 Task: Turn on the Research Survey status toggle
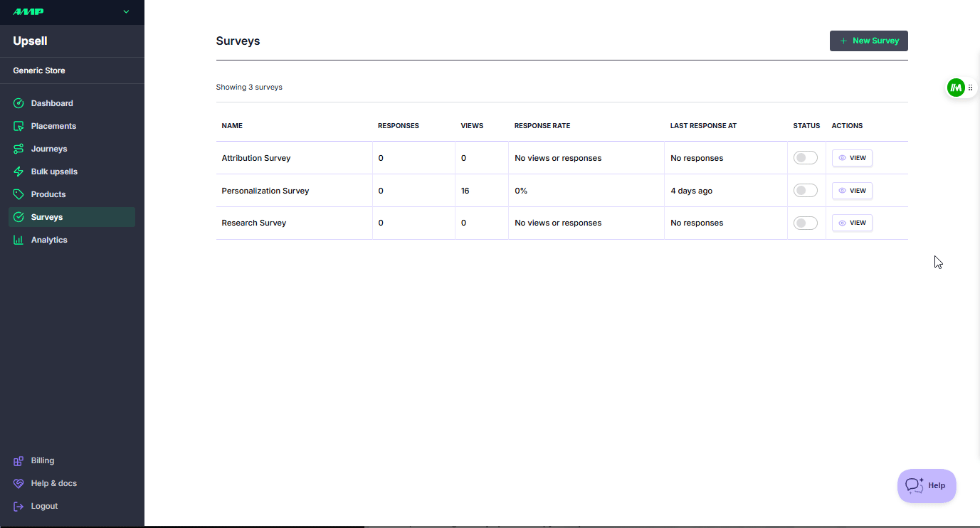coord(805,223)
